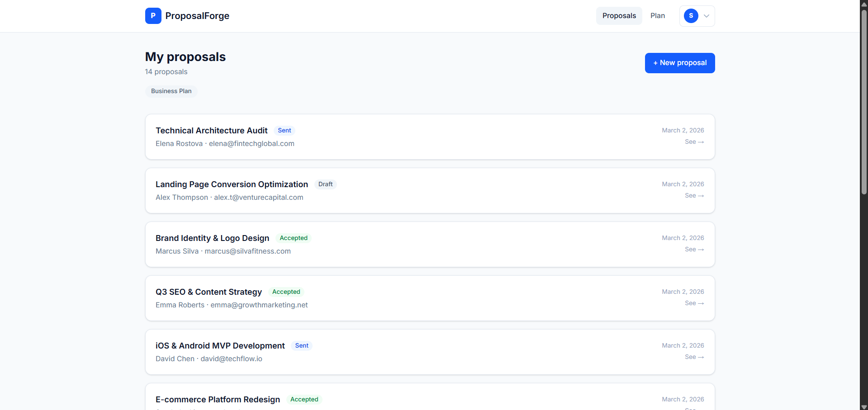Expand the Business Plan filter chip

click(171, 91)
